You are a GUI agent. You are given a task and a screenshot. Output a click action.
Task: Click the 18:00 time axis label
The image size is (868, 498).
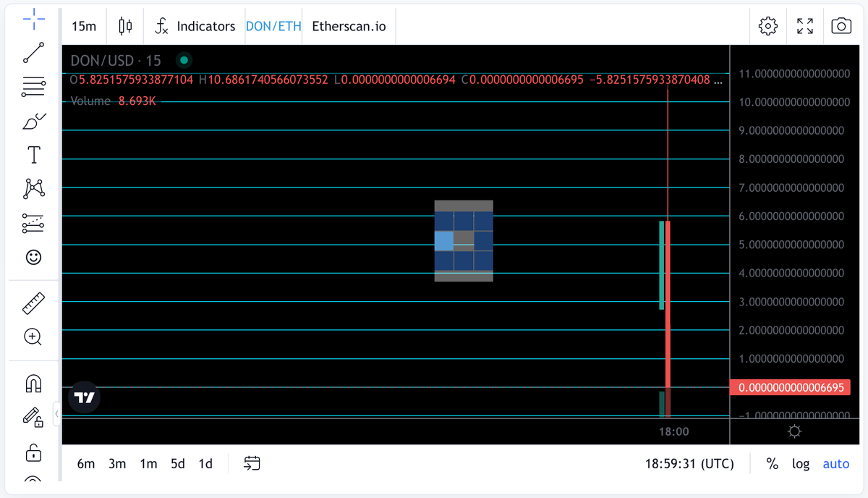673,431
